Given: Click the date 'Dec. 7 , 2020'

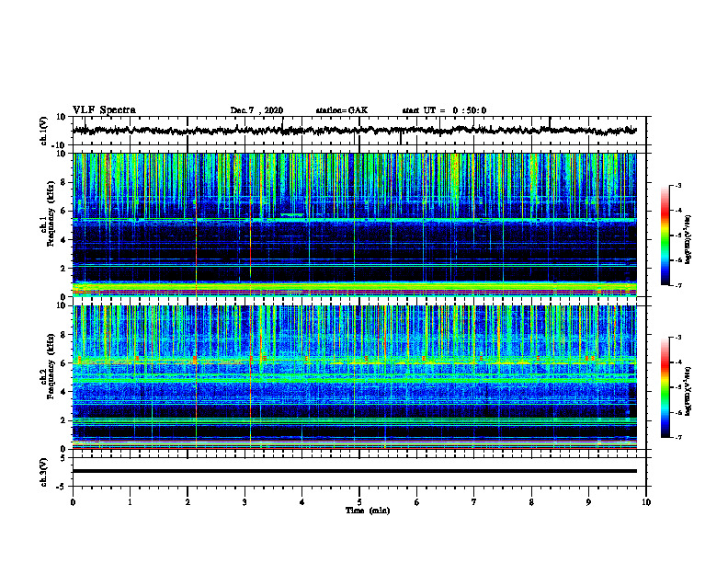Looking at the screenshot, I should click(x=256, y=110).
